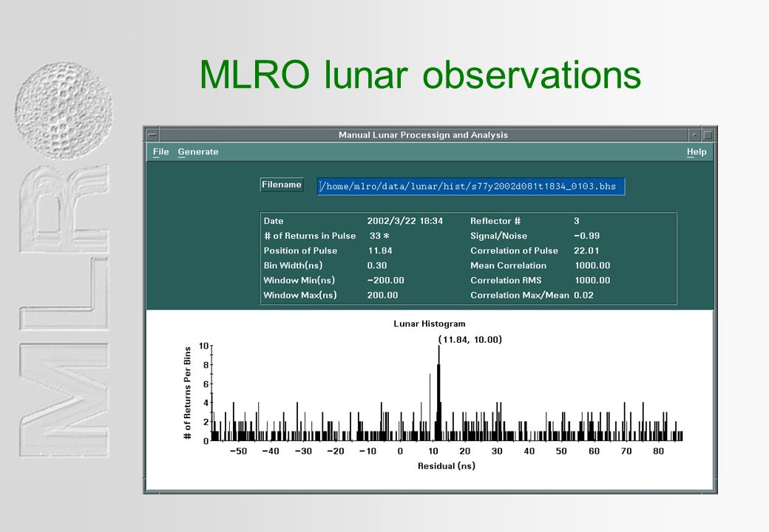Click the x-axis tick label -50
Image resolution: width=769 pixels, height=532 pixels.
238,451
